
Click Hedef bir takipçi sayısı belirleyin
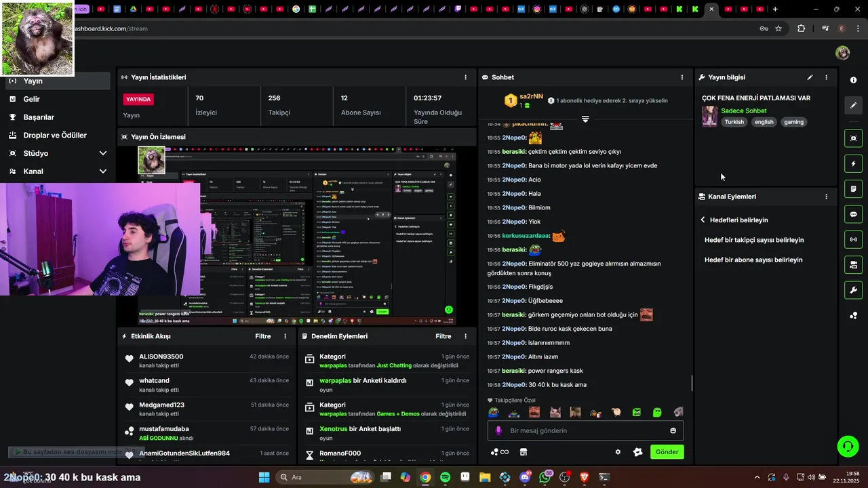(x=754, y=240)
